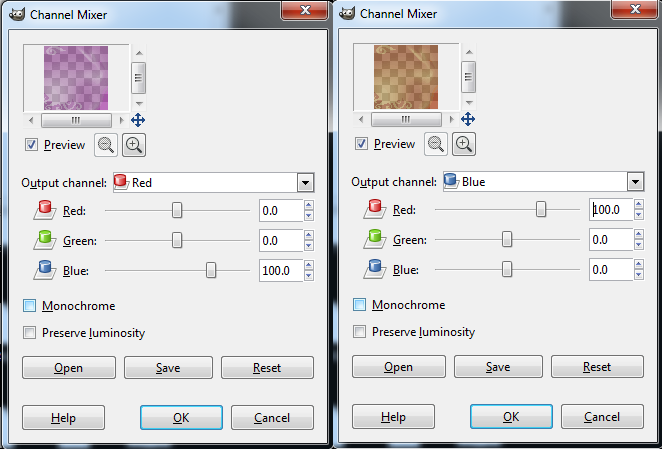This screenshot has width=662, height=449.
Task: Click Reset button in right Channel Mixer
Action: pyautogui.click(x=597, y=367)
